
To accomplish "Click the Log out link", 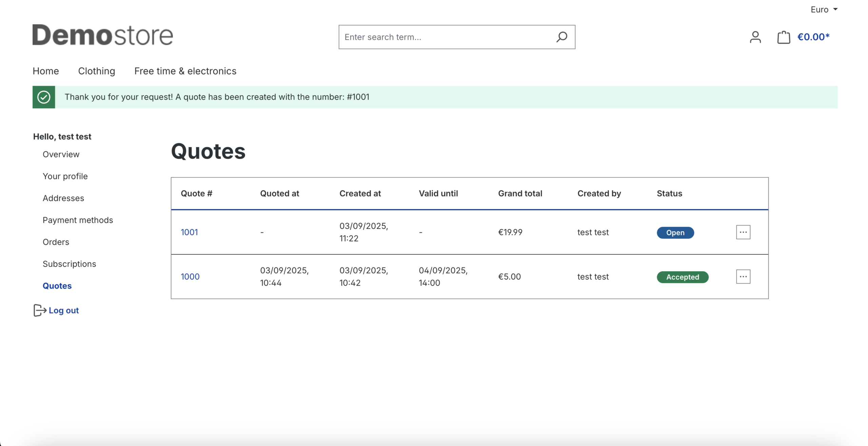I will (64, 310).
